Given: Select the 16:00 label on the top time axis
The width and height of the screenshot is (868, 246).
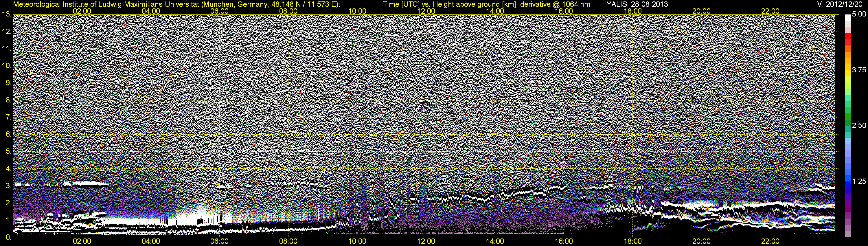Looking at the screenshot, I should 564,11.
